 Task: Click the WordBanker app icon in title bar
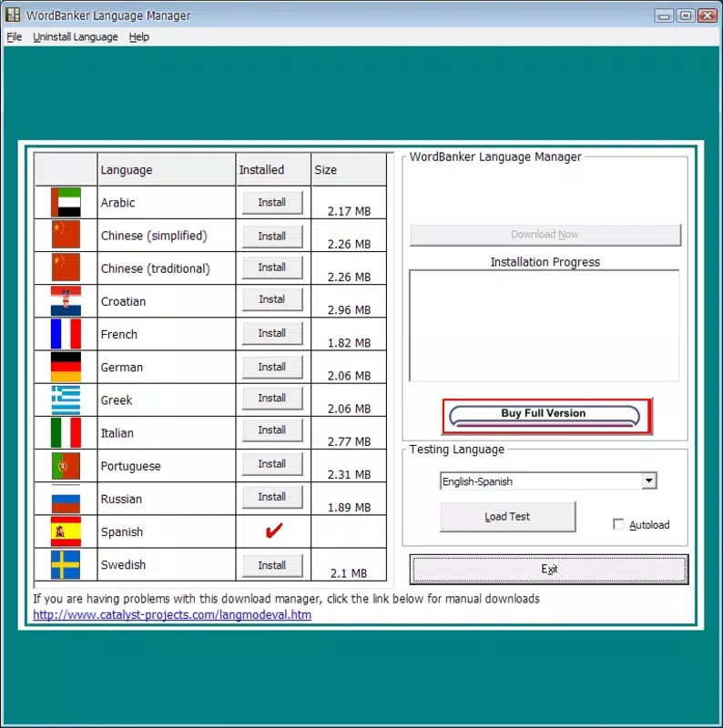[13, 15]
